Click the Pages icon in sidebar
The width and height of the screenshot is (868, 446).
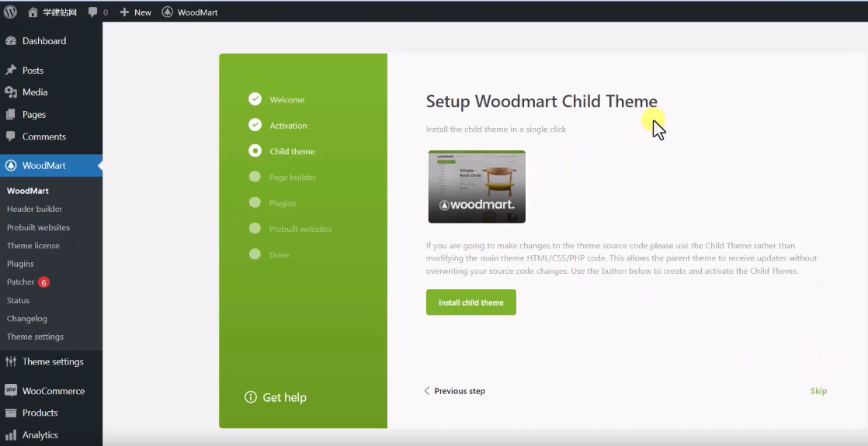pos(11,114)
